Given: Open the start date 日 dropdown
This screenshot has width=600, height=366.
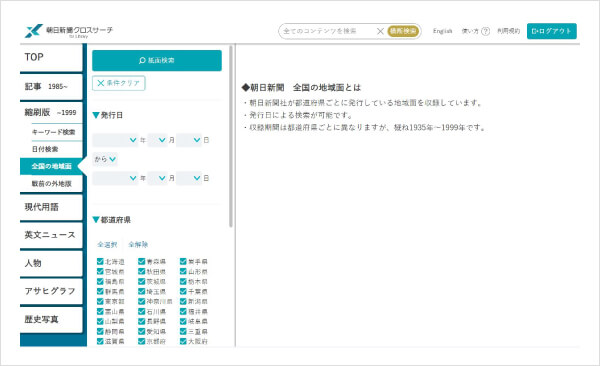Looking at the screenshot, I should (189, 140).
